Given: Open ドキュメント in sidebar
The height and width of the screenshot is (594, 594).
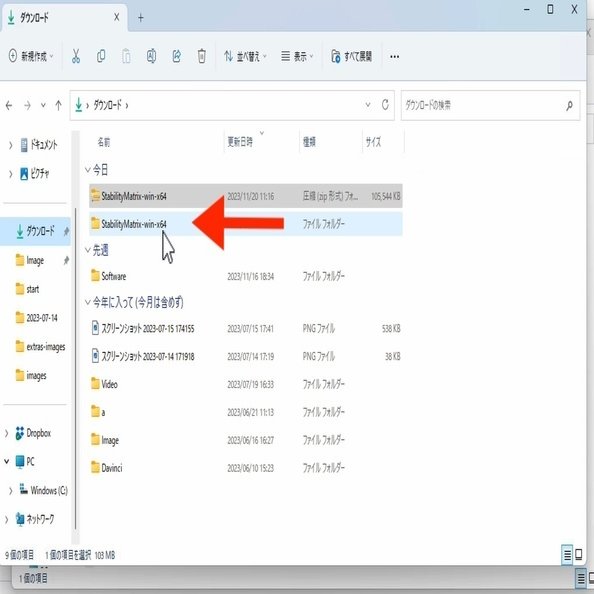Looking at the screenshot, I should tap(39, 145).
